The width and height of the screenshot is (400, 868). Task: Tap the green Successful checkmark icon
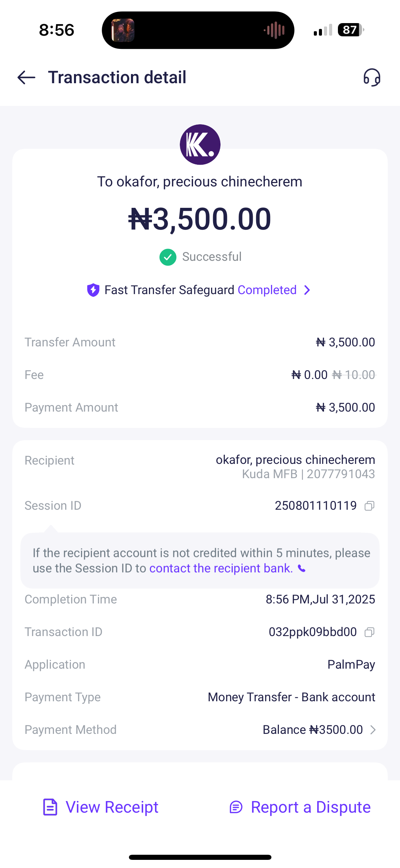click(x=168, y=257)
